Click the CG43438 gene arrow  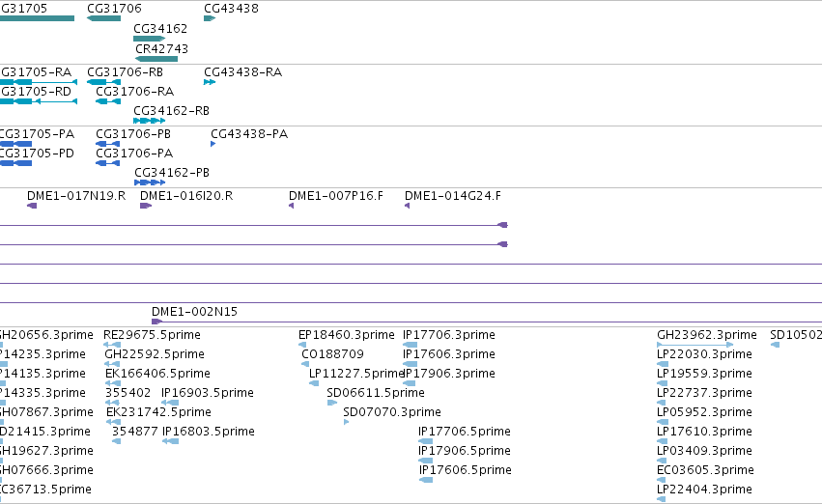pyautogui.click(x=210, y=18)
